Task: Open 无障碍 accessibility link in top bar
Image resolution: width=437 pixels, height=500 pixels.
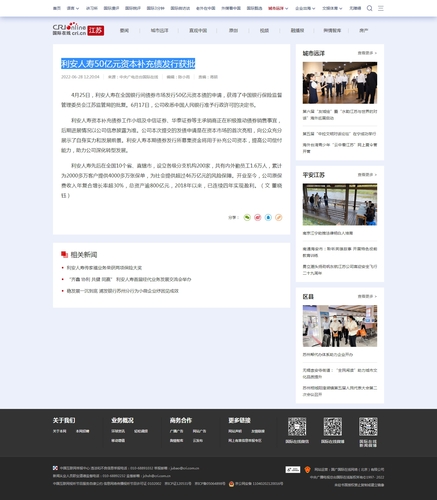Action: (x=355, y=8)
